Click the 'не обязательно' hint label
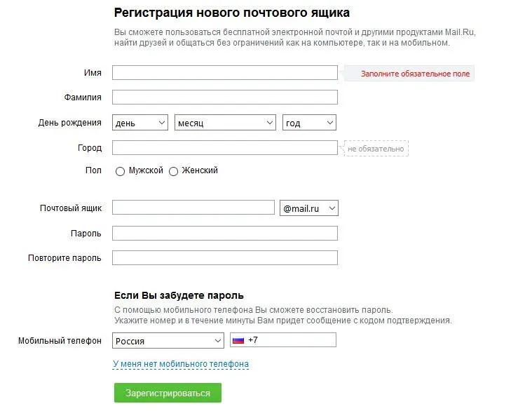Image resolution: width=532 pixels, height=411 pixels. pyautogui.click(x=376, y=149)
